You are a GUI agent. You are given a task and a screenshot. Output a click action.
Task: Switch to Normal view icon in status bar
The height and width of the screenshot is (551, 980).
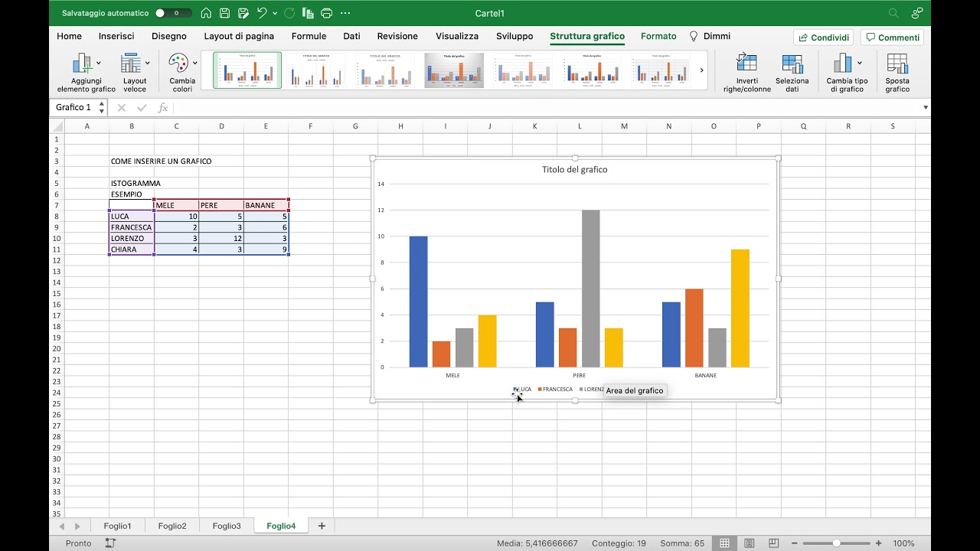coord(724,543)
